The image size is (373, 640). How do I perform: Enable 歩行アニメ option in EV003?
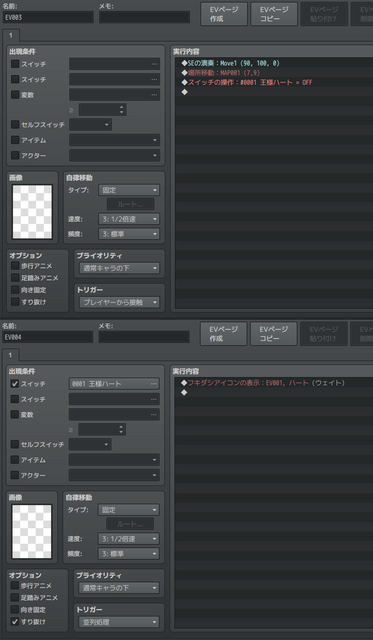coord(15,266)
